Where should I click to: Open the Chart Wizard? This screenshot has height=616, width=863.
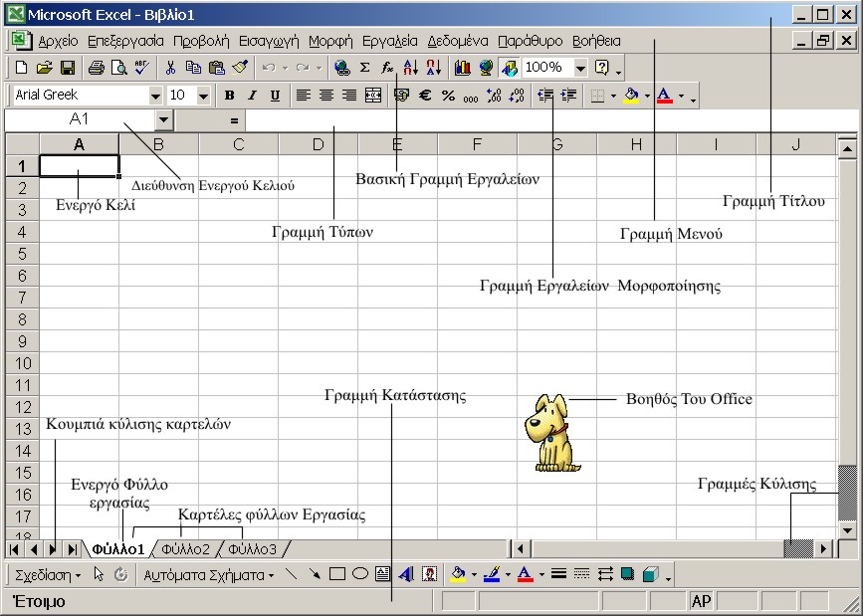point(463,68)
